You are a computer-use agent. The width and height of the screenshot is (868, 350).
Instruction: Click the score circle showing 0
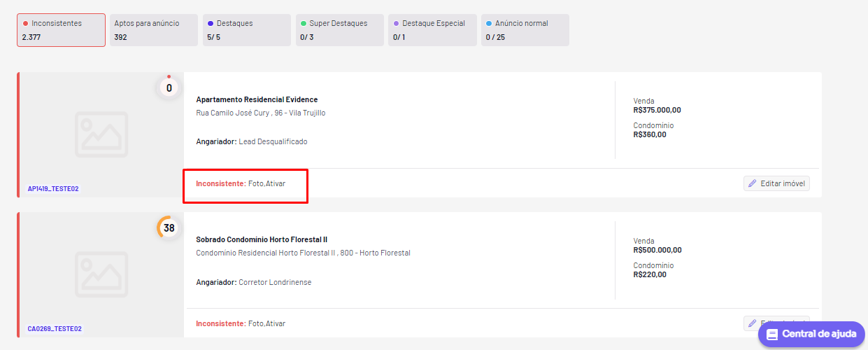pos(169,88)
